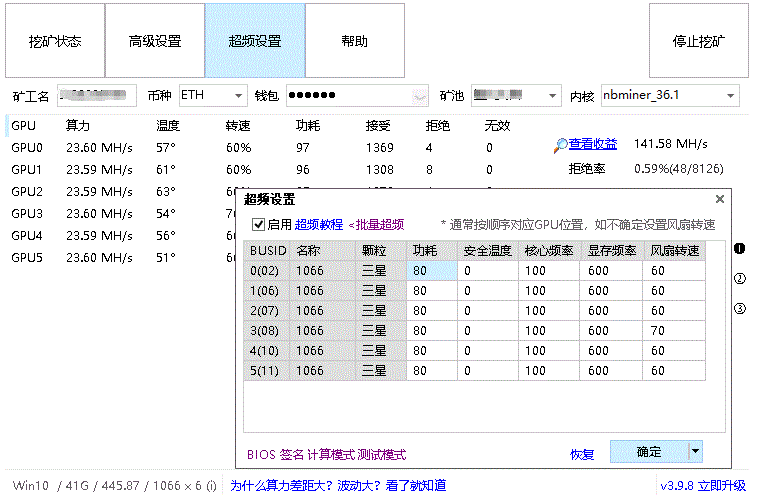Open the 币种 ETH dropdown
763x495 pixels.
point(239,96)
